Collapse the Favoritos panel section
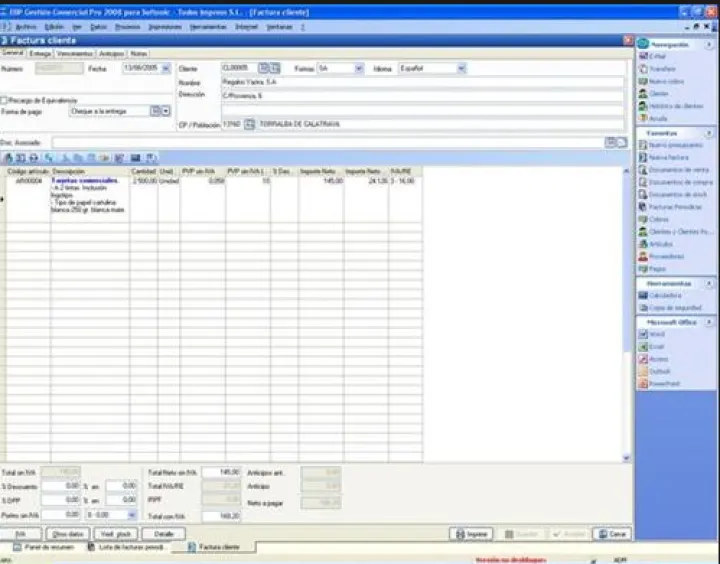The height and width of the screenshot is (564, 720). [x=711, y=132]
